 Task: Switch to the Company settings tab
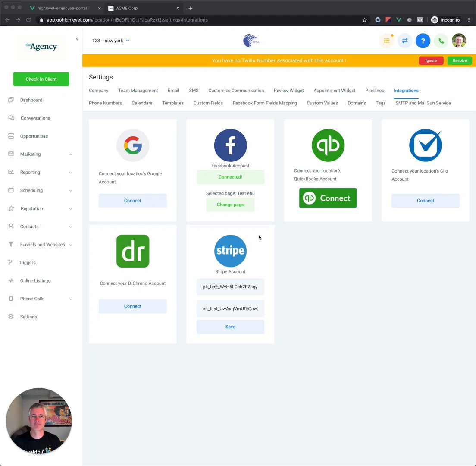pyautogui.click(x=98, y=91)
